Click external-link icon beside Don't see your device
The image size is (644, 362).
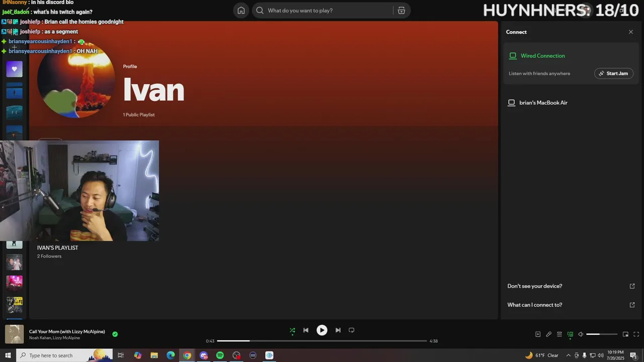point(632,286)
